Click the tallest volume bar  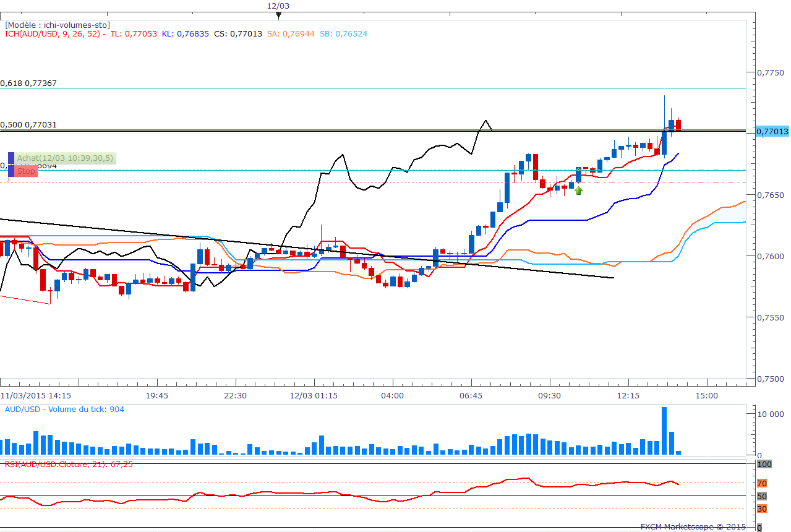(x=664, y=431)
